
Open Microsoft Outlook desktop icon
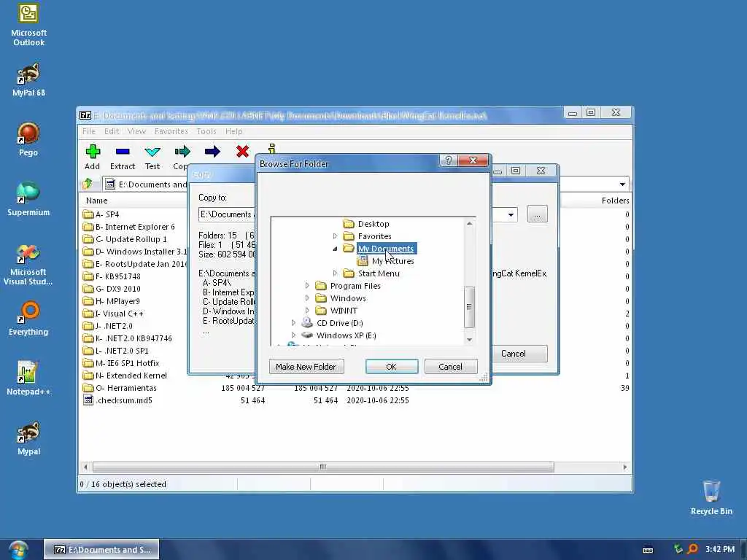click(28, 26)
